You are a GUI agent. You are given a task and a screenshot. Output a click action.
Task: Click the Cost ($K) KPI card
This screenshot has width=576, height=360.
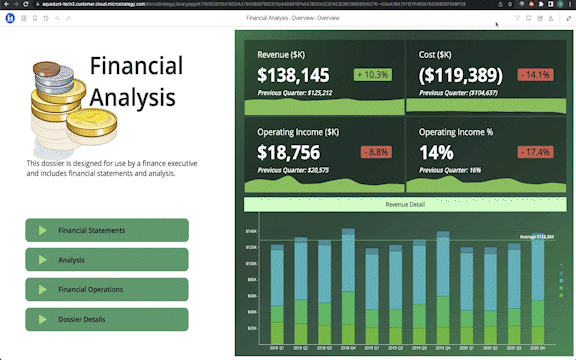click(x=486, y=78)
